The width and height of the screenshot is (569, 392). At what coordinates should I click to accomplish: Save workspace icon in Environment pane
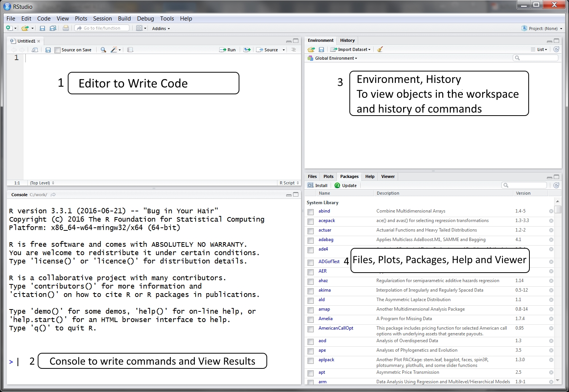(321, 49)
